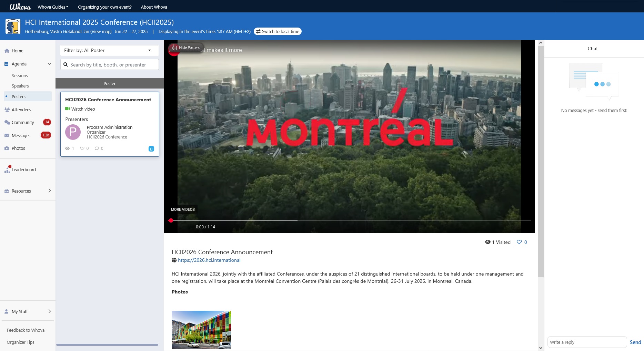
Task: Toggle the poster like heart below video
Action: click(x=519, y=242)
